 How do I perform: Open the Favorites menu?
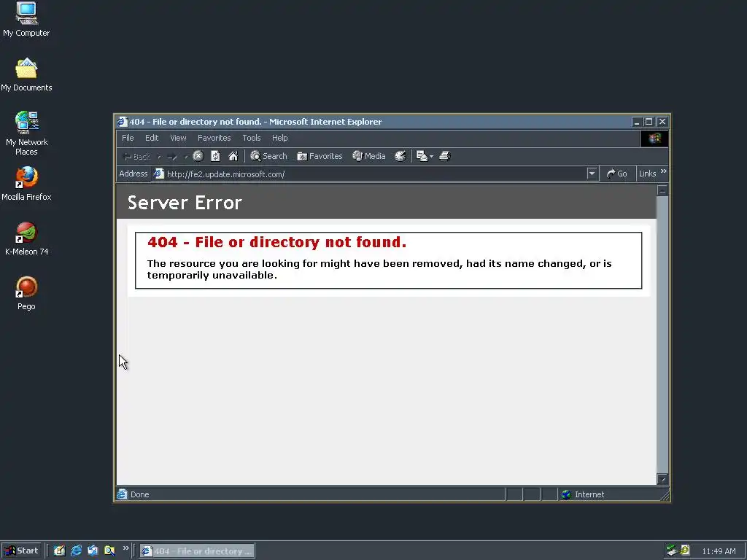(214, 138)
